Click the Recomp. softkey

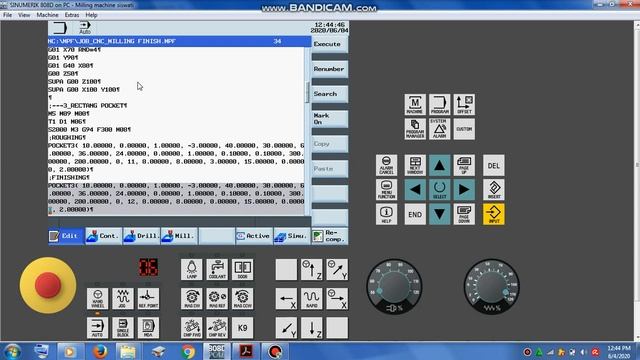click(330, 236)
